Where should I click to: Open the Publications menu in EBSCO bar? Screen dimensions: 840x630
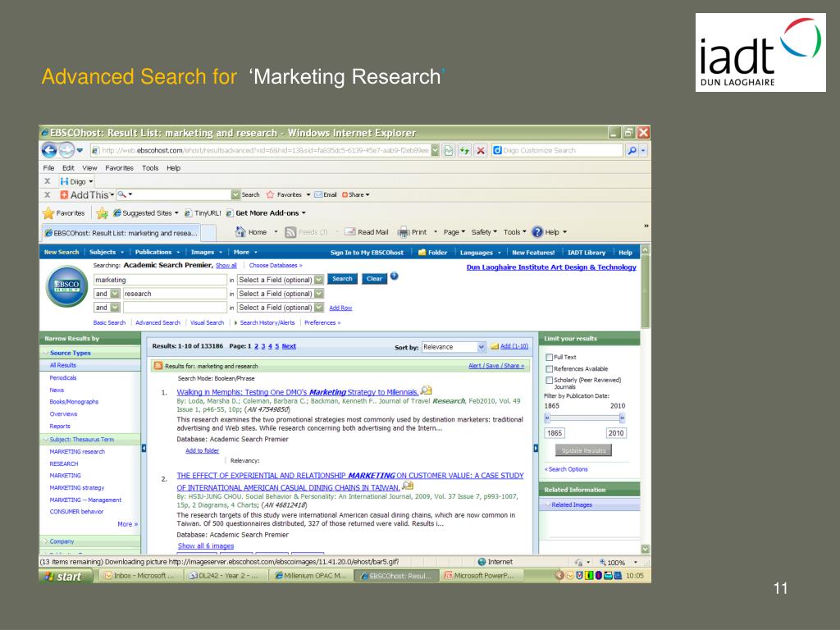[x=157, y=253]
